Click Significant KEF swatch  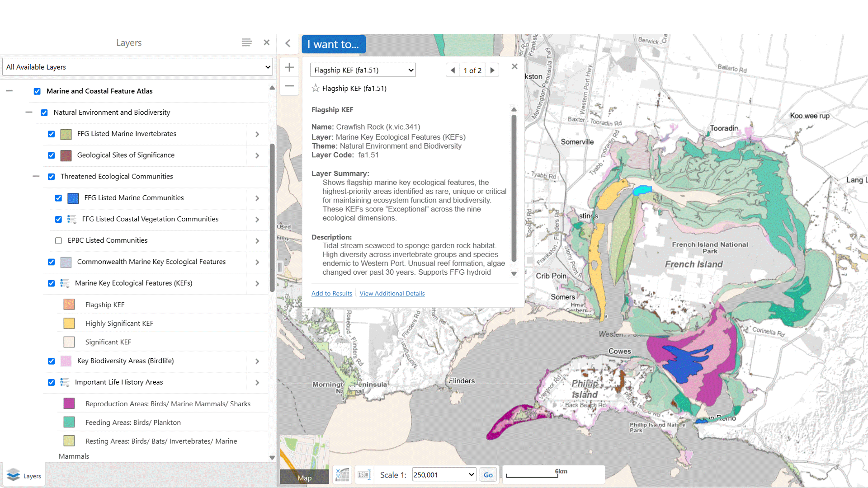(69, 342)
